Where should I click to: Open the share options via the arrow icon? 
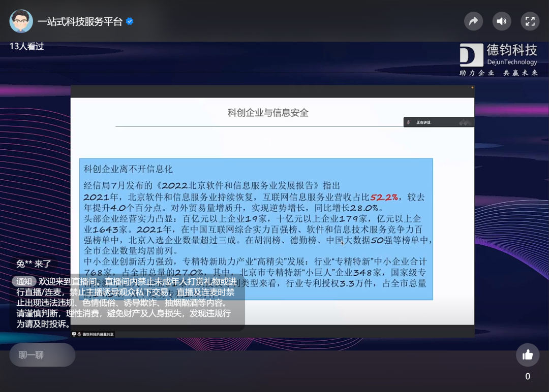[473, 21]
